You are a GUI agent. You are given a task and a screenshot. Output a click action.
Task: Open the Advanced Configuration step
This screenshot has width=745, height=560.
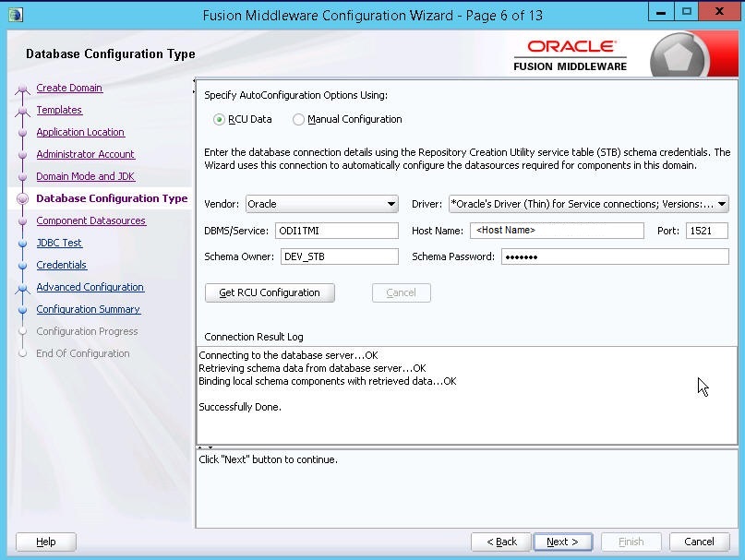pos(90,287)
